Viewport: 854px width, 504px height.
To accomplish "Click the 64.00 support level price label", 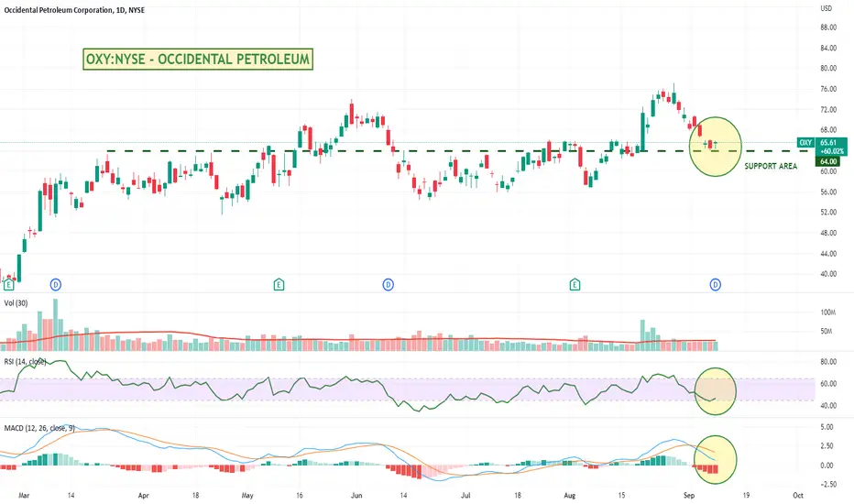I will [x=827, y=162].
